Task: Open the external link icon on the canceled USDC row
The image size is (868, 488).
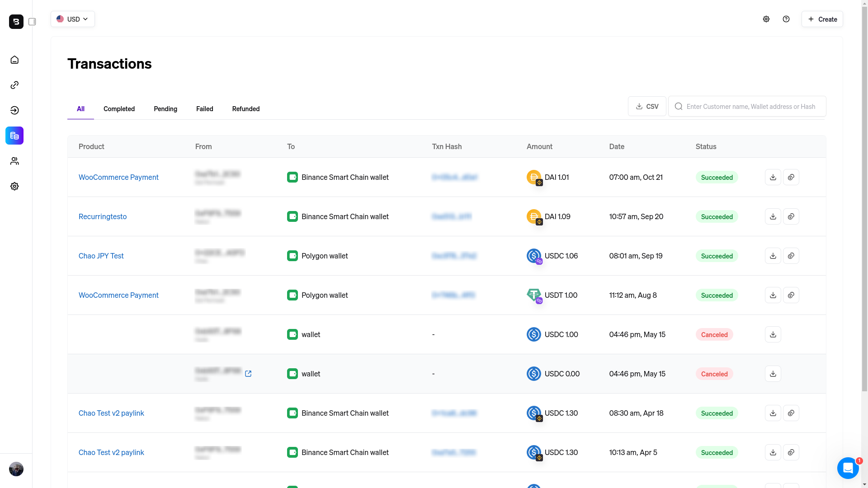Action: pos(249,374)
